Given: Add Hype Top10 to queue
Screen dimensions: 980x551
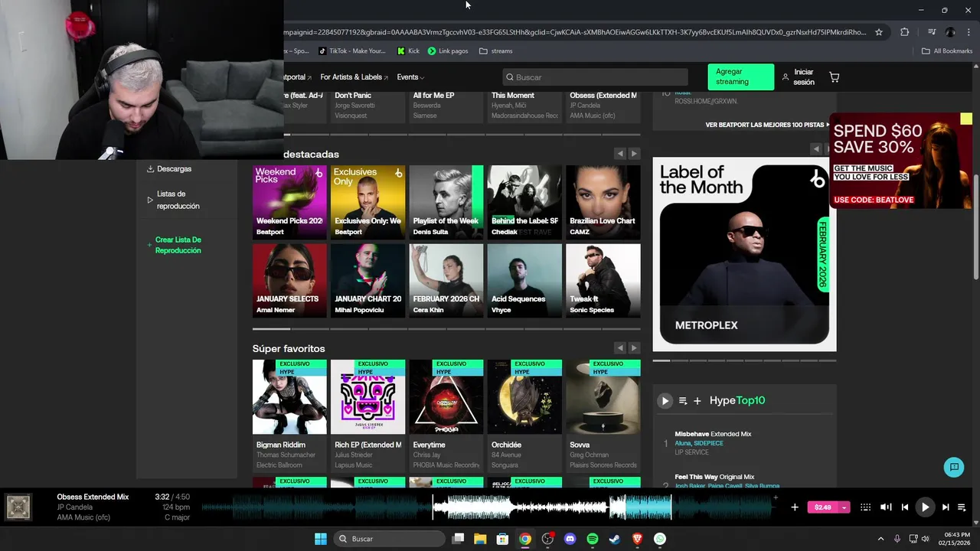Looking at the screenshot, I should coord(683,401).
